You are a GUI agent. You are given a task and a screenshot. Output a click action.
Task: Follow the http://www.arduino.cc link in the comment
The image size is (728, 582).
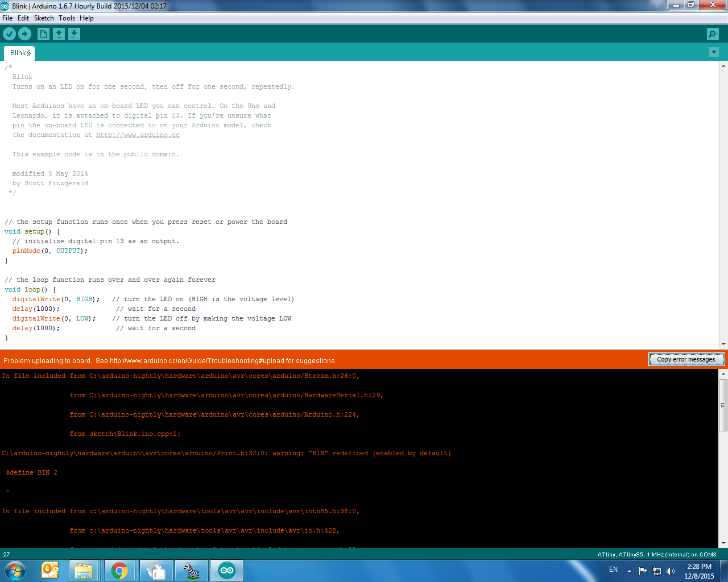click(138, 135)
